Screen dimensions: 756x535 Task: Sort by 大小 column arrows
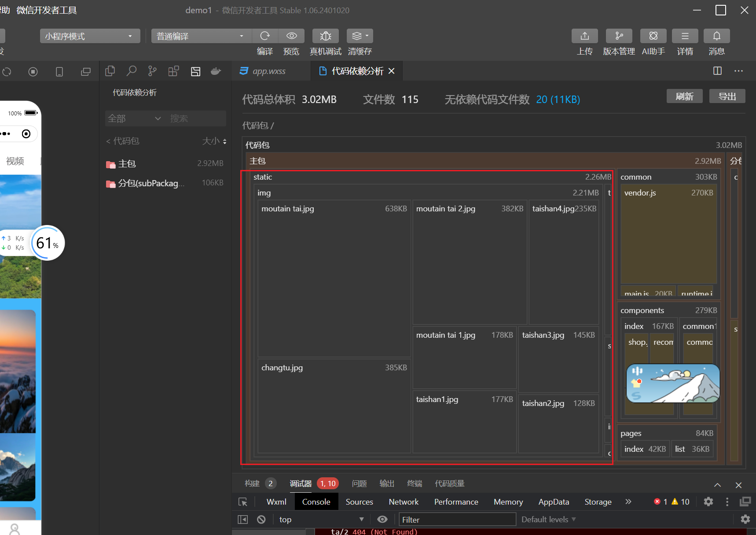[224, 141]
